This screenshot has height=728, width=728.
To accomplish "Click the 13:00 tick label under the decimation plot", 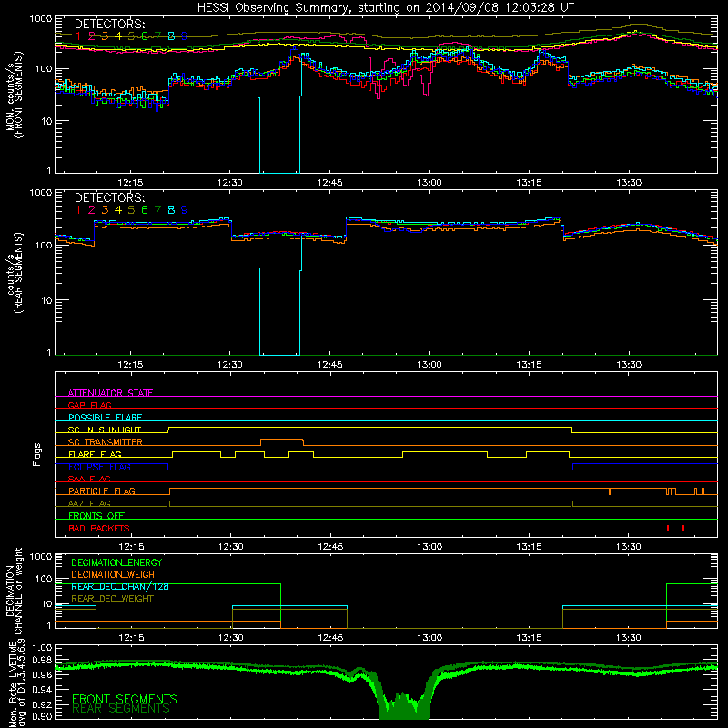I will 430,638.
